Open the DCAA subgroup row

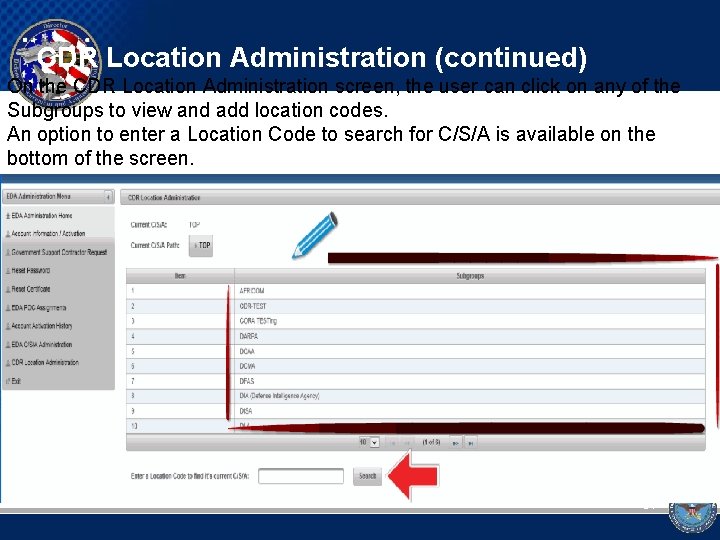click(x=416, y=351)
